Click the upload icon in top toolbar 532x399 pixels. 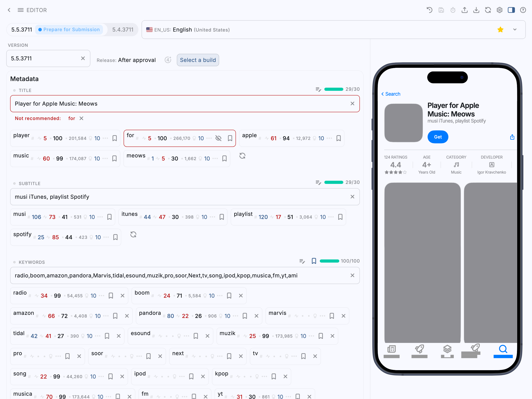pyautogui.click(x=464, y=10)
